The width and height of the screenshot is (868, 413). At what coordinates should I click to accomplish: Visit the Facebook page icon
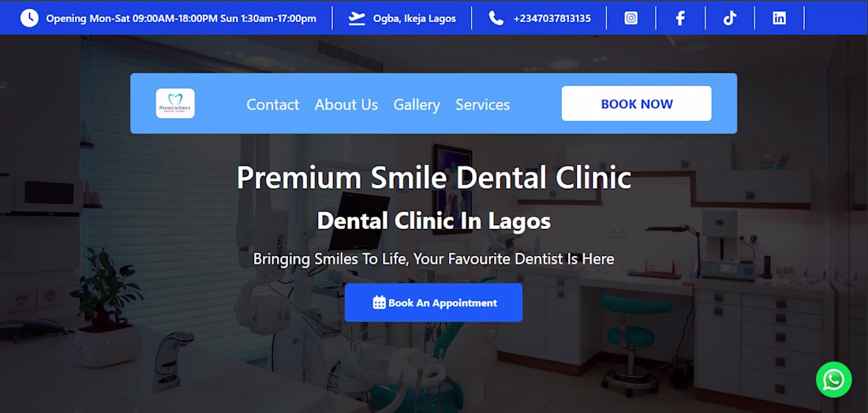tap(680, 18)
